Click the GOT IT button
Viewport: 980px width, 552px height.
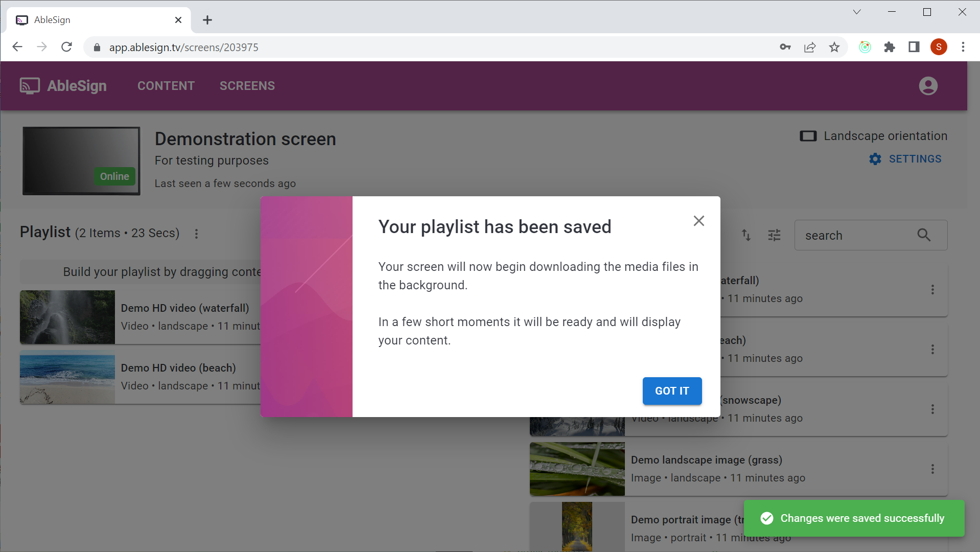671,390
